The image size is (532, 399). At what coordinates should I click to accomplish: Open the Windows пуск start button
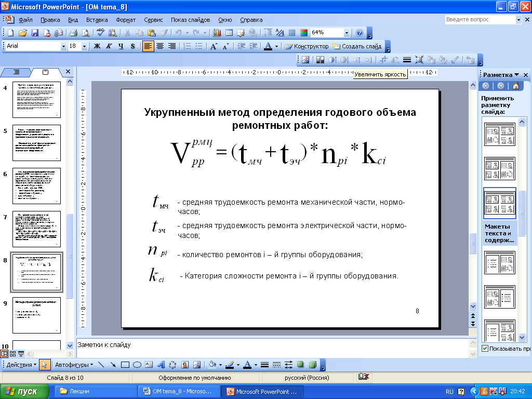pyautogui.click(x=24, y=392)
